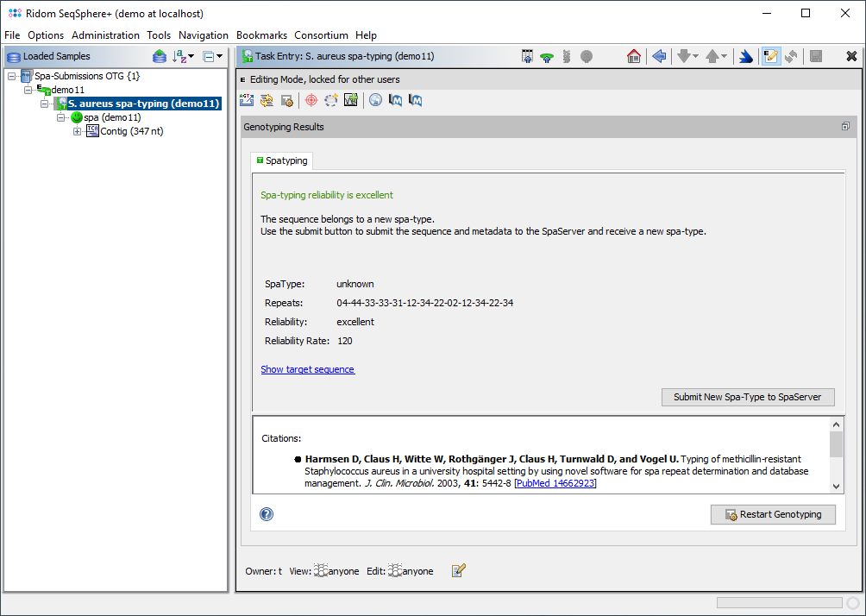Select the Spatyping tab

point(282,160)
